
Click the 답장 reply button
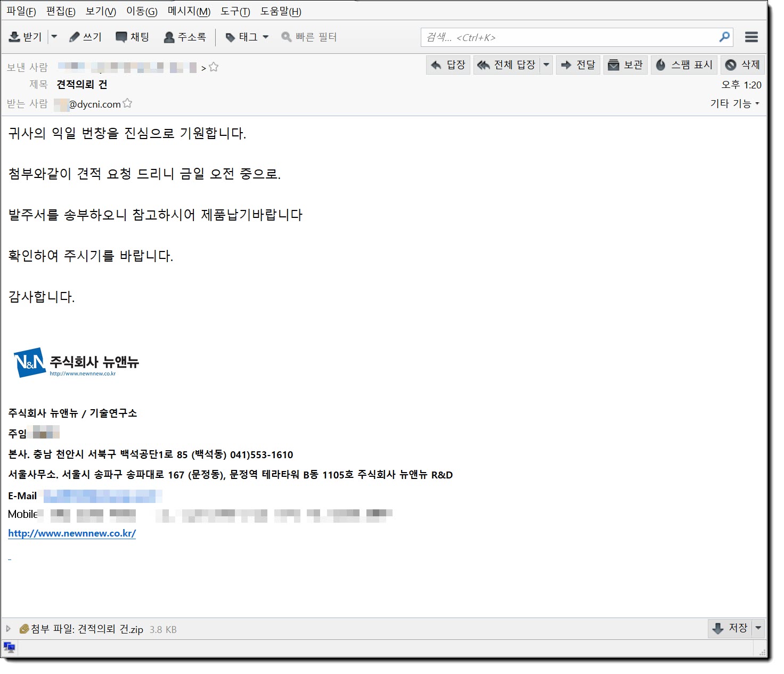pos(448,65)
